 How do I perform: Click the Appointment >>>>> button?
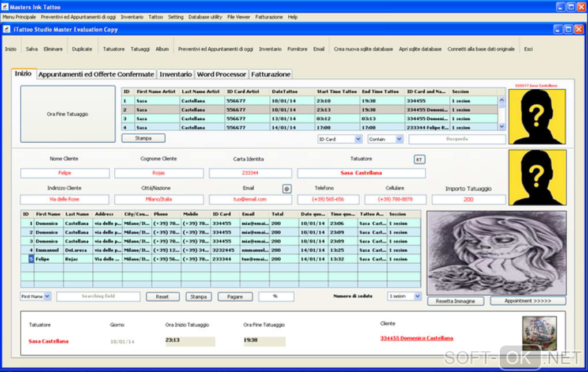tap(528, 301)
